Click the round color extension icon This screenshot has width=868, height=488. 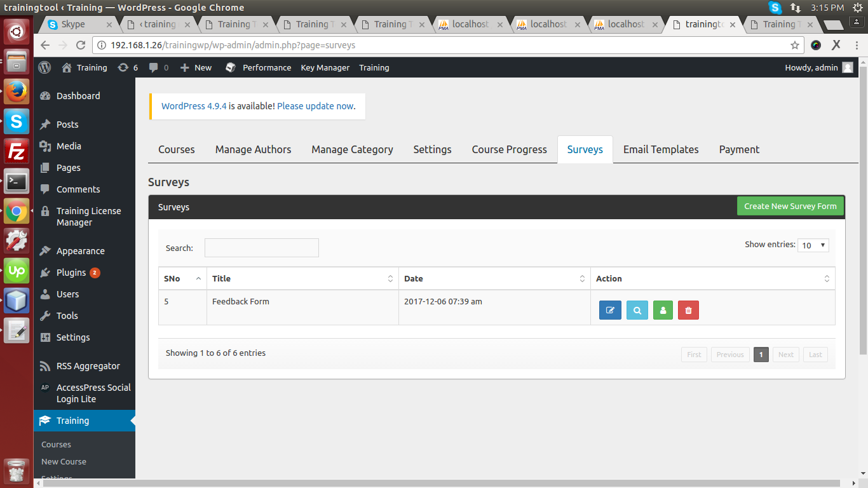point(816,45)
